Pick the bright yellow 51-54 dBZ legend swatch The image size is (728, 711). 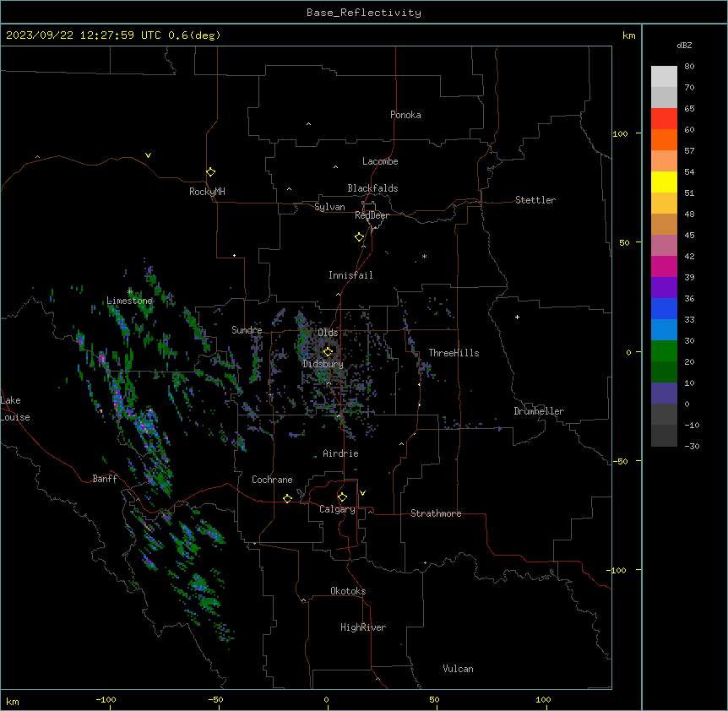click(664, 182)
